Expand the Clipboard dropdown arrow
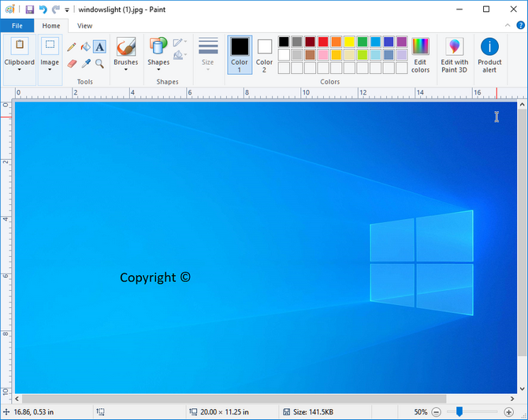This screenshot has height=420, width=528. pos(20,69)
